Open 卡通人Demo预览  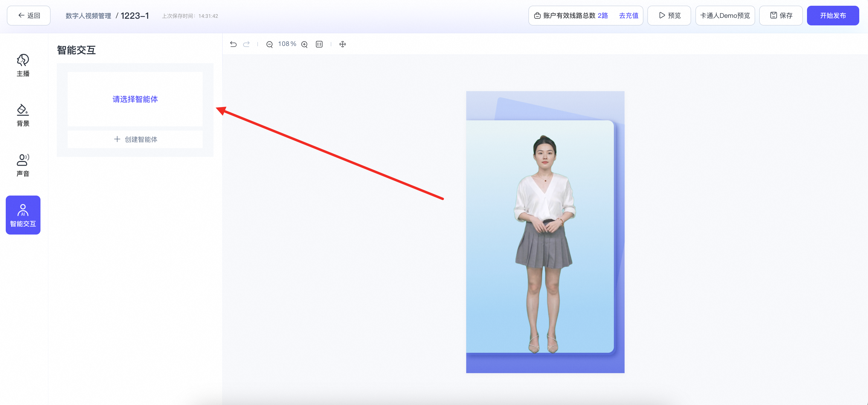click(725, 15)
